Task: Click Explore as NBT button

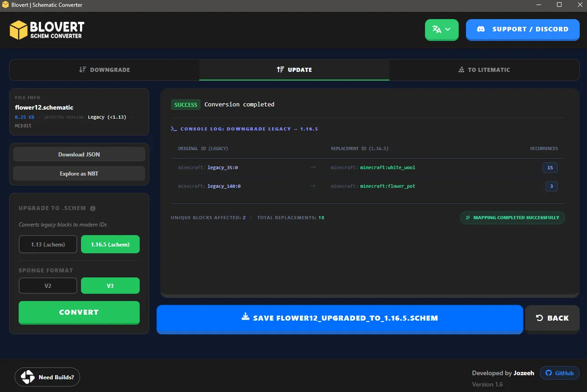Action: point(79,173)
